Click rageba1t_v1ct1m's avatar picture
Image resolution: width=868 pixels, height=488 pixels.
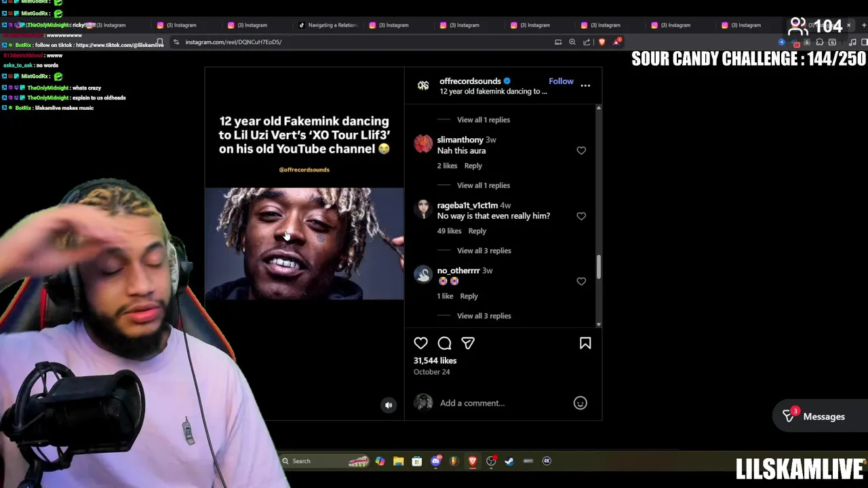pyautogui.click(x=423, y=209)
